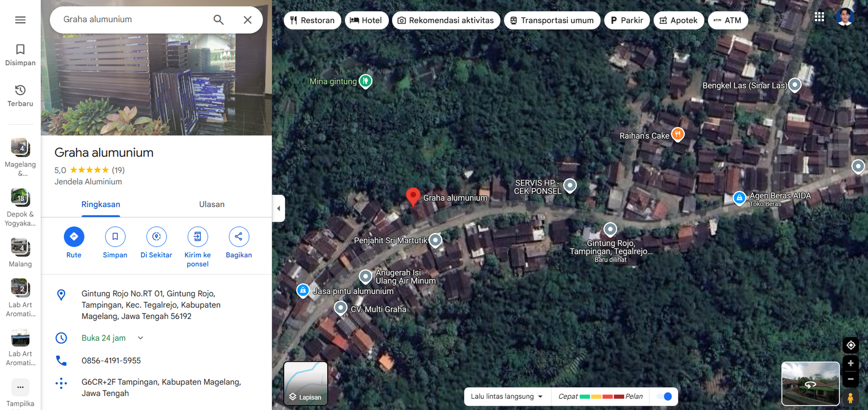Click the Agen Beras AIDA marker
This screenshot has width=868, height=410.
pyautogui.click(x=739, y=198)
